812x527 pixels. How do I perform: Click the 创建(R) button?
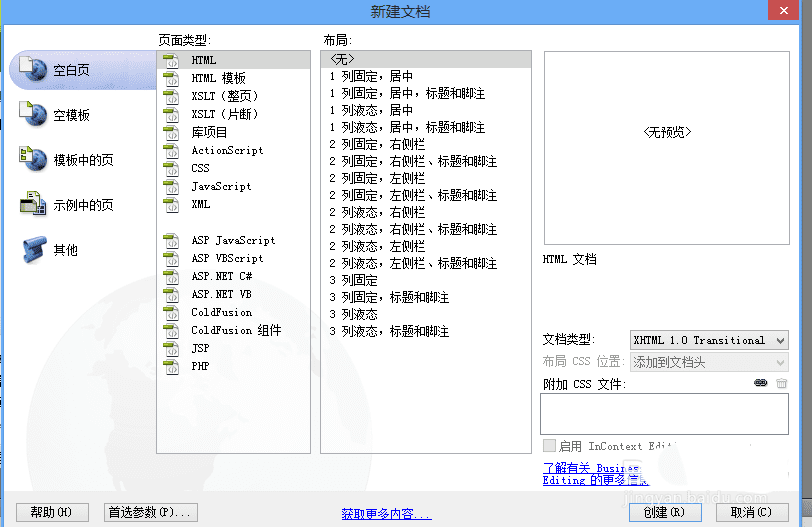665,513
